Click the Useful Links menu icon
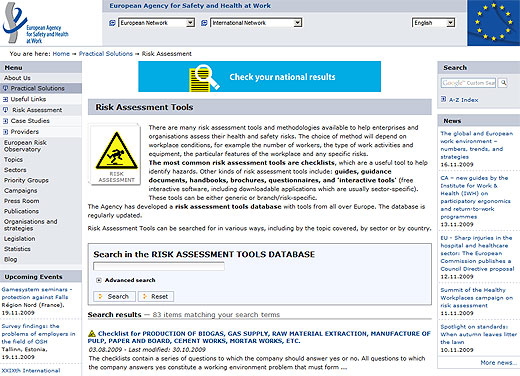 [5, 99]
